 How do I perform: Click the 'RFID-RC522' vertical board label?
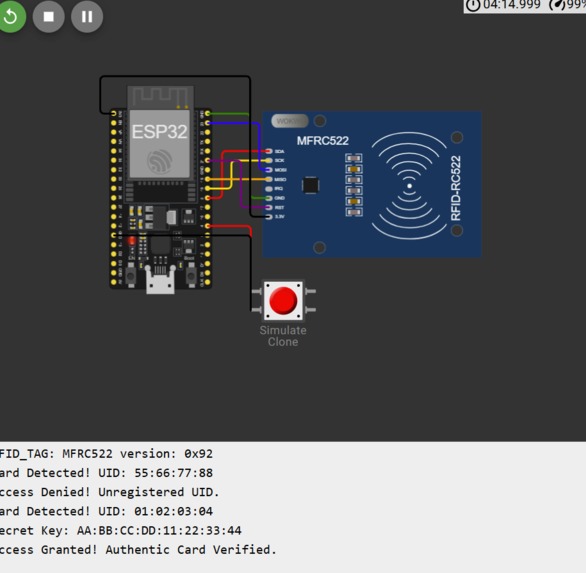456,188
